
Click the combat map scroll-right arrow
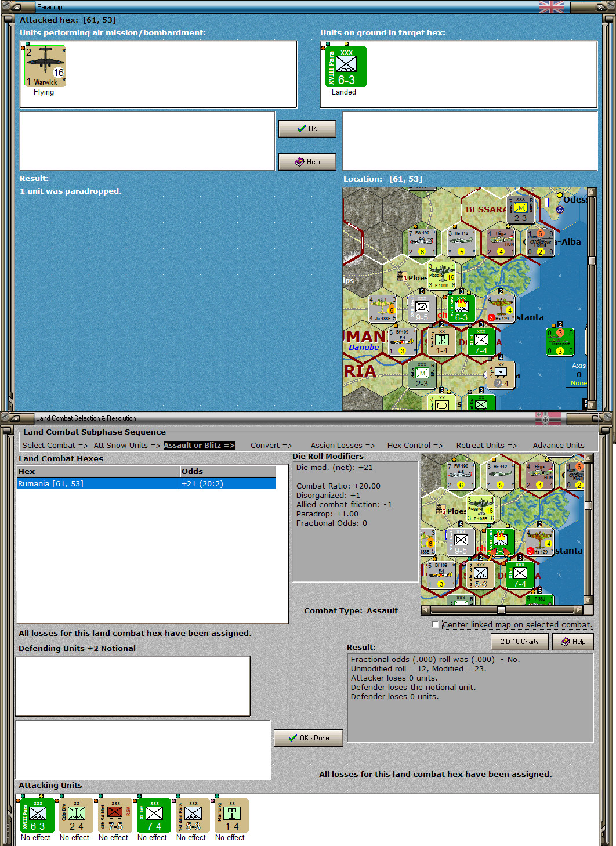[578, 610]
